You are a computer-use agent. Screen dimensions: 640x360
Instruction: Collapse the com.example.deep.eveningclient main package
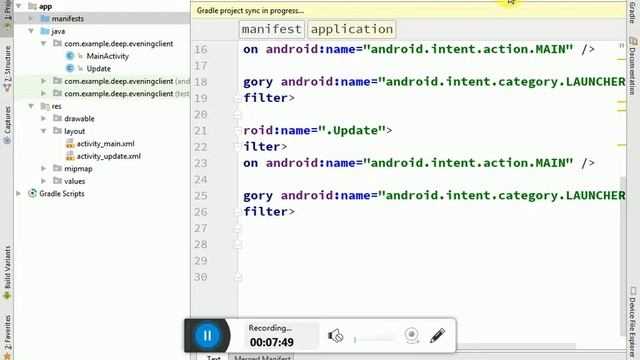(44, 43)
